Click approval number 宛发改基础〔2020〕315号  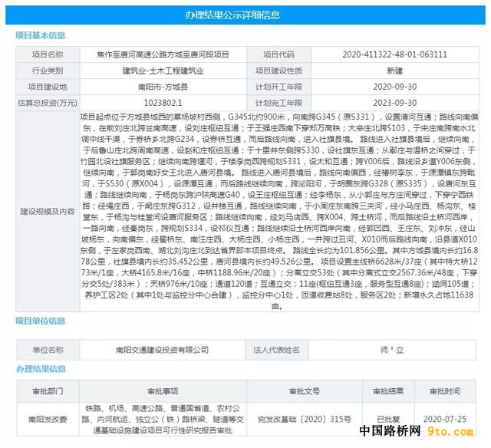click(305, 419)
